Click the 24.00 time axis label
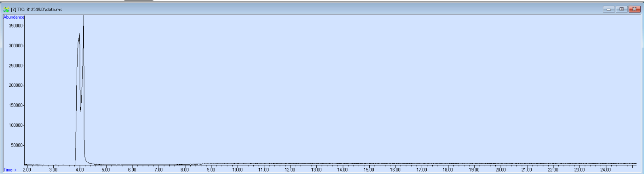Screen dimensions: 644x174 606,170
